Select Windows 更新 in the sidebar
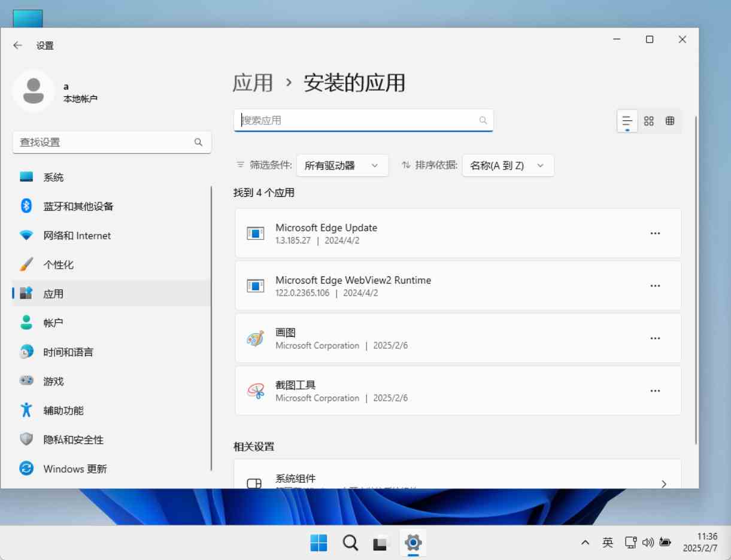Image resolution: width=731 pixels, height=560 pixels. coord(111,468)
